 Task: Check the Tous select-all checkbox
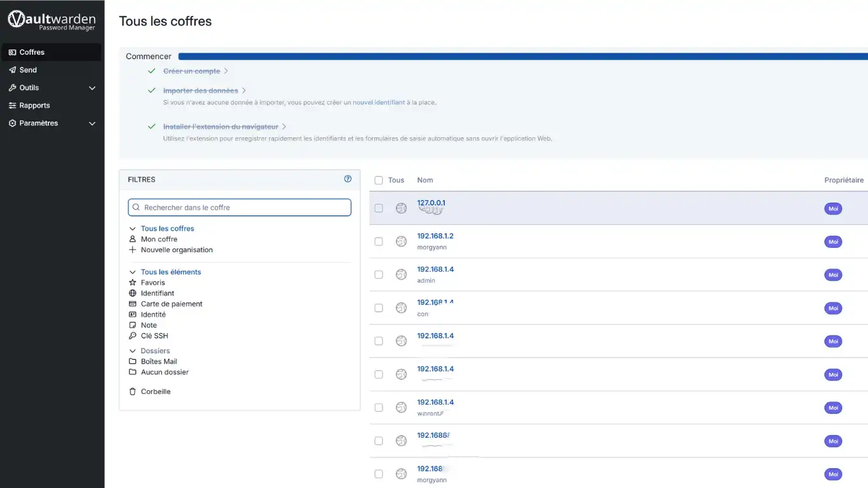click(379, 180)
